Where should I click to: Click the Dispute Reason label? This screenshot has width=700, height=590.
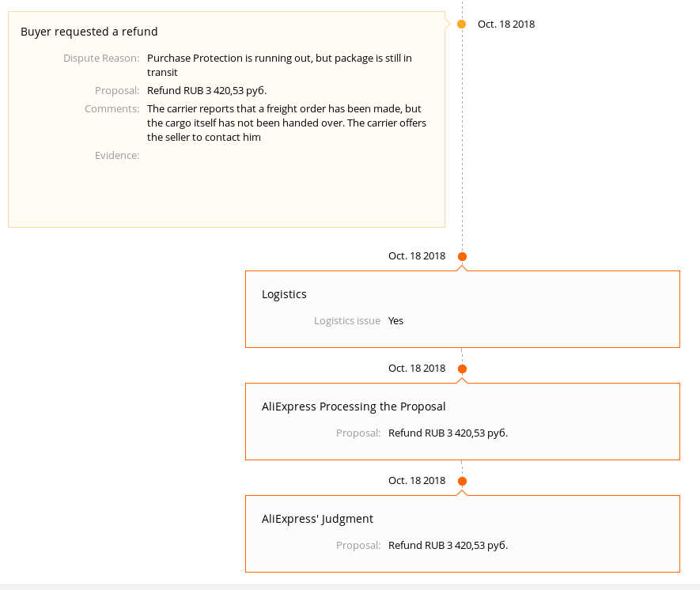[x=101, y=59]
